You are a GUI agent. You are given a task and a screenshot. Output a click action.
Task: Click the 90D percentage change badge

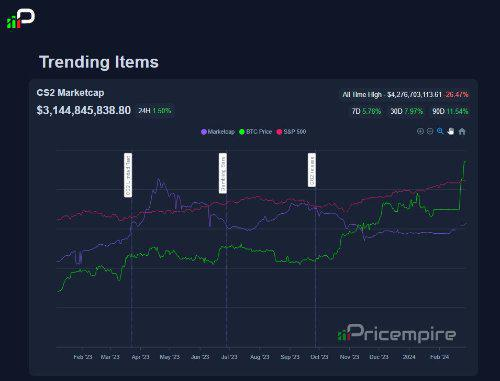(450, 111)
